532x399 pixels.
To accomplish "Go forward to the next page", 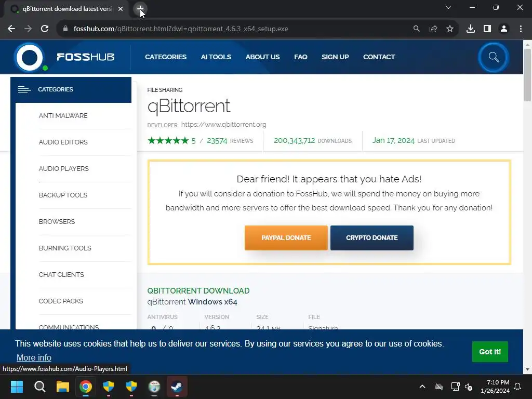I will pos(28,29).
